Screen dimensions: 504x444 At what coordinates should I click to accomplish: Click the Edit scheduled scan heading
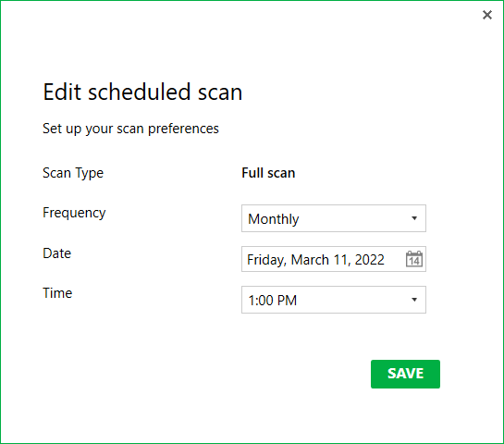coord(142,92)
